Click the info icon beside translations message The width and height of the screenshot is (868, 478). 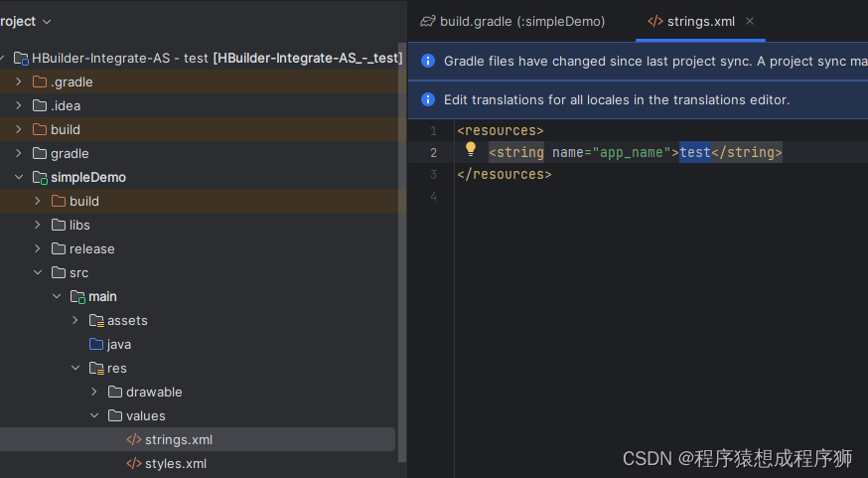click(428, 99)
